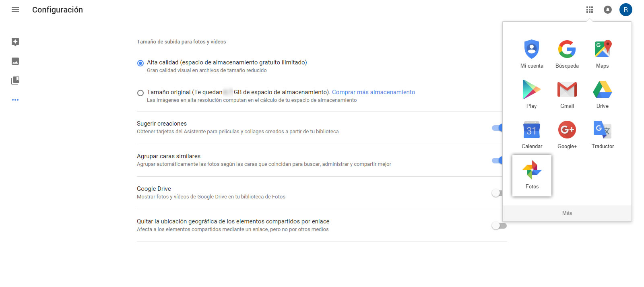Select the Alta calidad radio option

(140, 63)
